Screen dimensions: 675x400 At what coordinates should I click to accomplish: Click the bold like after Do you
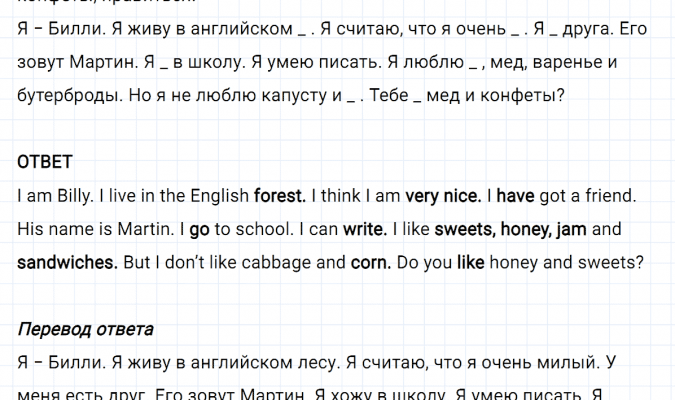[472, 263]
